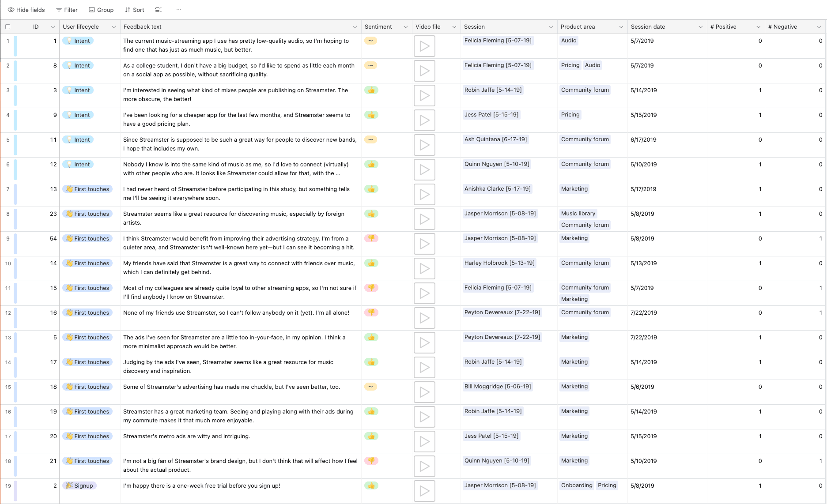Open the Sentiment column dropdown
The height and width of the screenshot is (504, 827).
click(406, 26)
